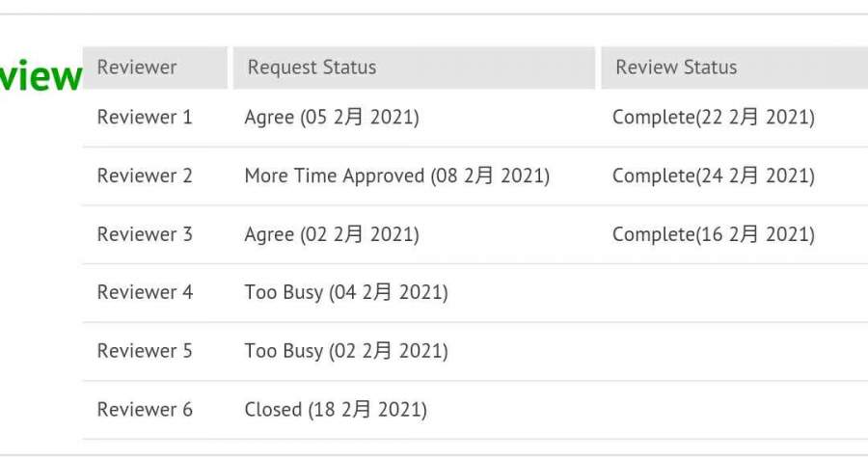Select the More Time Approved status entry

click(x=396, y=176)
